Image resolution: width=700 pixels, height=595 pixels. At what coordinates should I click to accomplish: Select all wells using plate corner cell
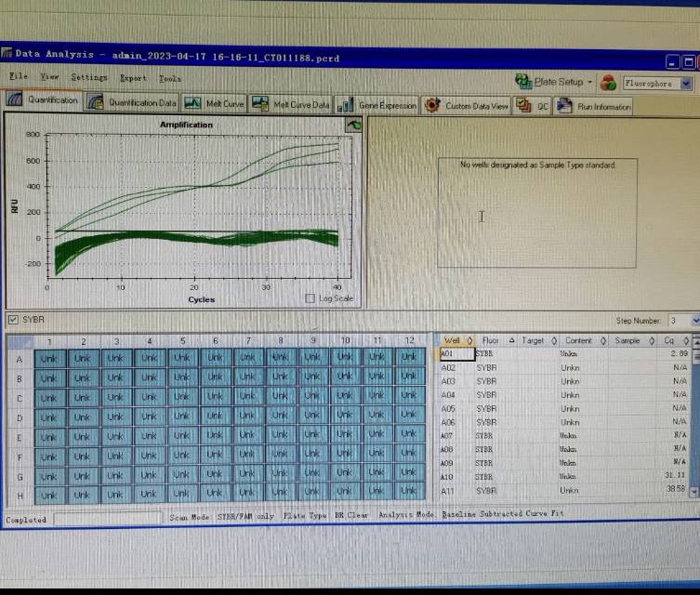(20, 342)
